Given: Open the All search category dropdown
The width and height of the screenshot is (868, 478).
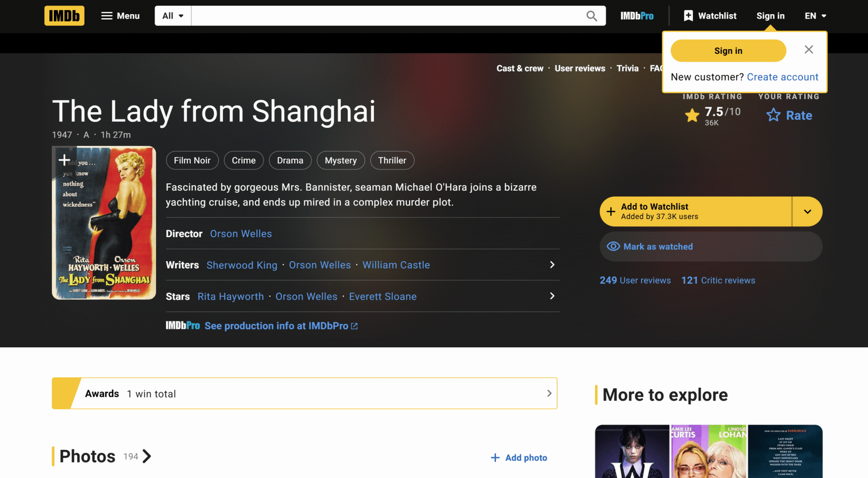Looking at the screenshot, I should [x=173, y=16].
